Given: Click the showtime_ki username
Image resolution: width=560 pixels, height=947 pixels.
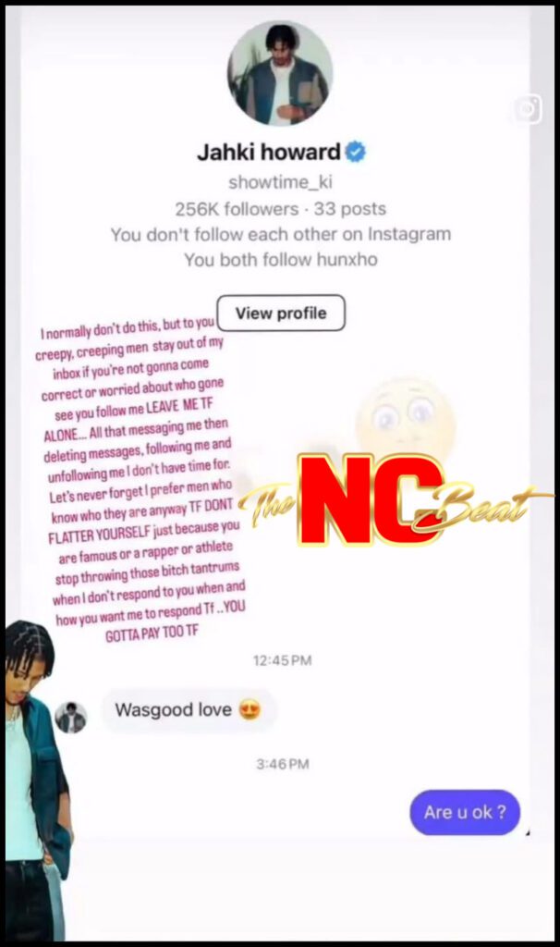Looking at the screenshot, I should click(x=281, y=182).
